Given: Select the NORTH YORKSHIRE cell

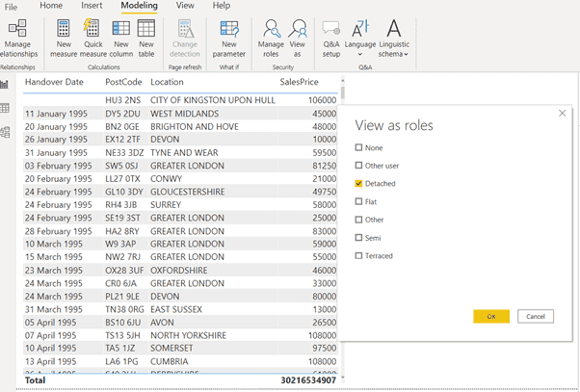Looking at the screenshot, I should [x=188, y=335].
